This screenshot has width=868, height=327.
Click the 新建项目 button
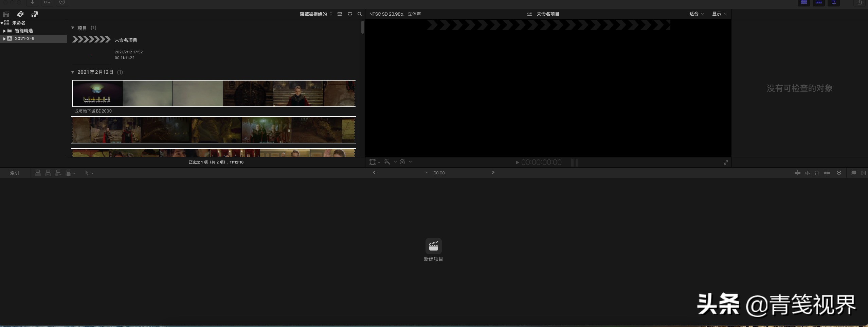tap(433, 246)
